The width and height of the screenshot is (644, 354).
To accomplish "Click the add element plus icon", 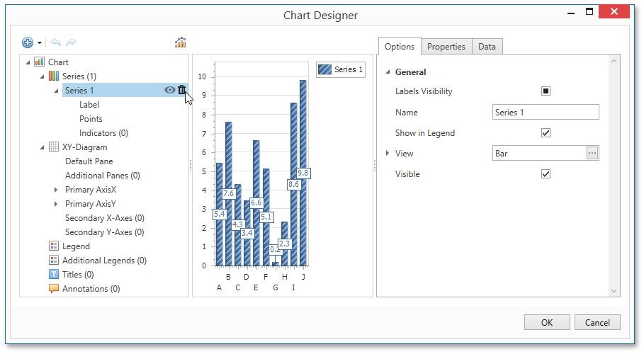I will pos(28,42).
